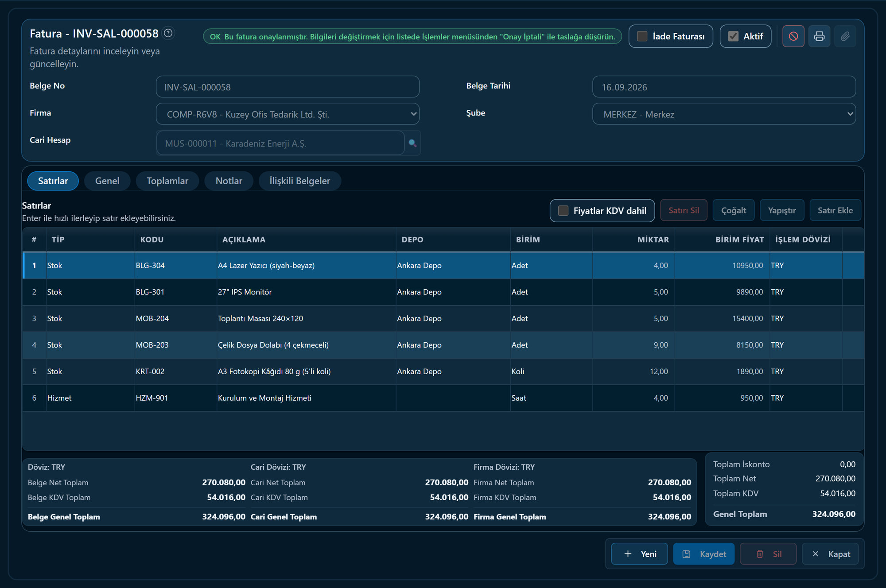Click the Sil button

pos(768,554)
